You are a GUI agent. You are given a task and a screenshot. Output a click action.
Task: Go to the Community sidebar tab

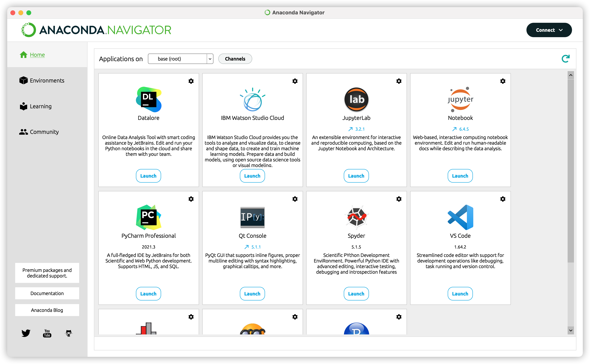(x=44, y=132)
